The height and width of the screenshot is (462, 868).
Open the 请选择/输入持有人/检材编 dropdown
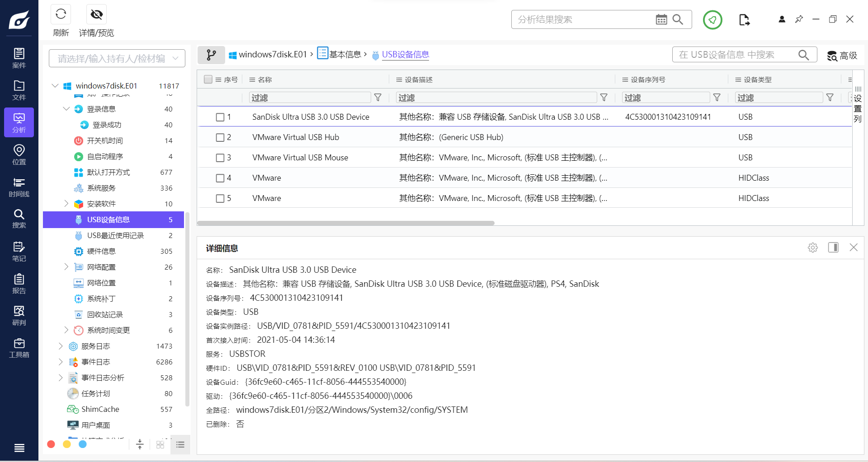117,58
